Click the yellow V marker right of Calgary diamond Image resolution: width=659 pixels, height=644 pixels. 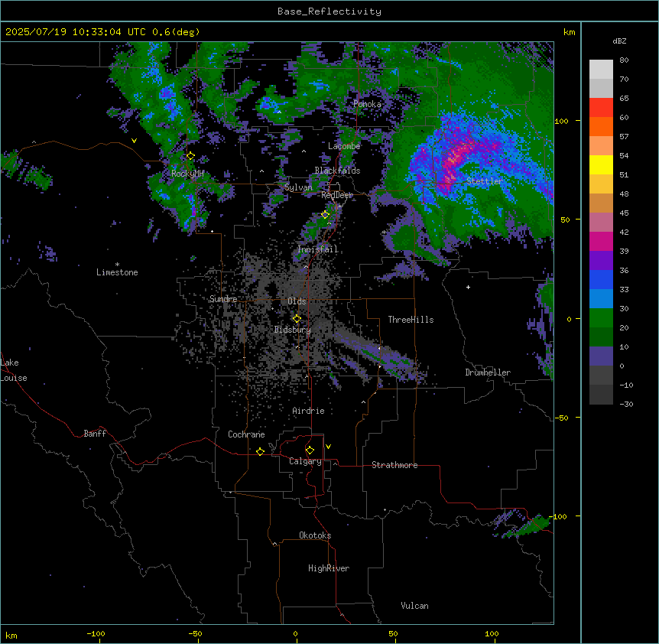328,447
